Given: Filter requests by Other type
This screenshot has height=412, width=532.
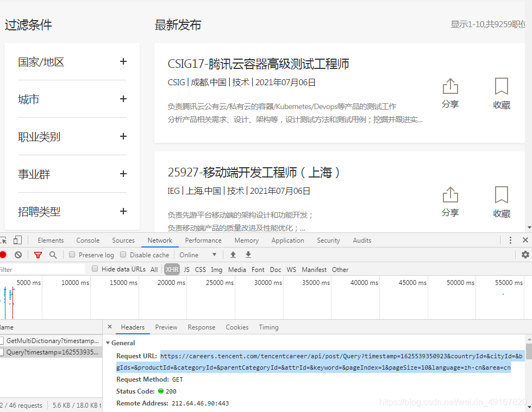Looking at the screenshot, I should tap(340, 270).
